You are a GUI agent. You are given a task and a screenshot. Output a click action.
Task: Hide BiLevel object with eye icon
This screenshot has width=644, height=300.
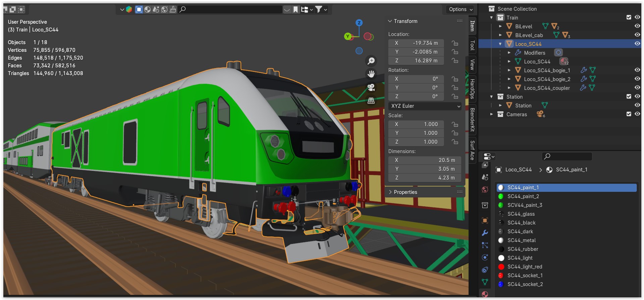[x=637, y=26]
